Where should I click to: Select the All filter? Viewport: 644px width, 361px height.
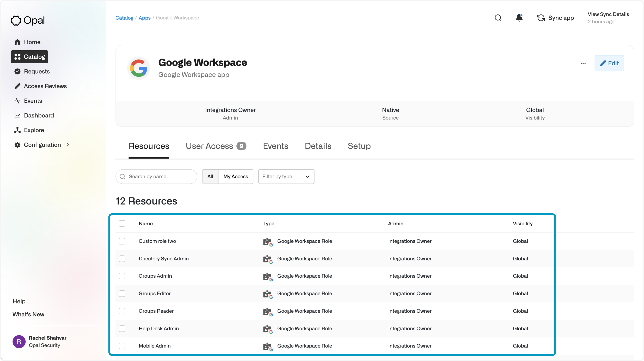210,177
